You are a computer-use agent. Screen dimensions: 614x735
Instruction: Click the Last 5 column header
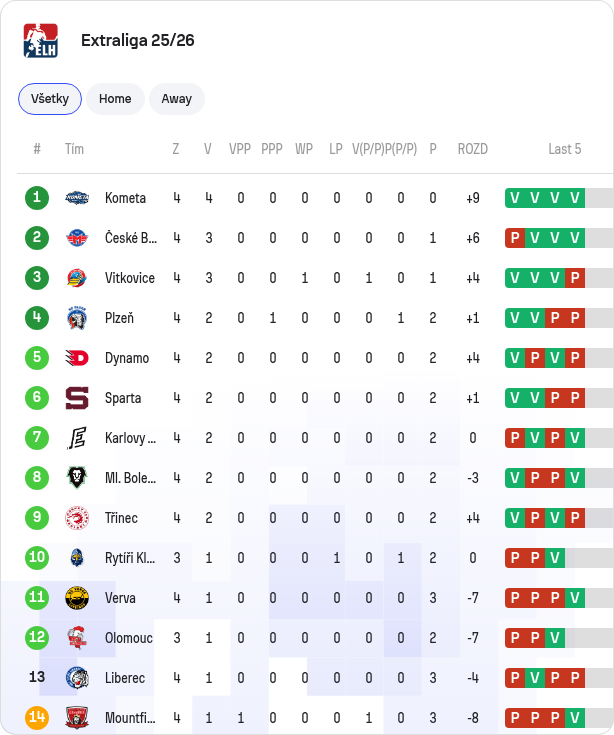click(564, 149)
